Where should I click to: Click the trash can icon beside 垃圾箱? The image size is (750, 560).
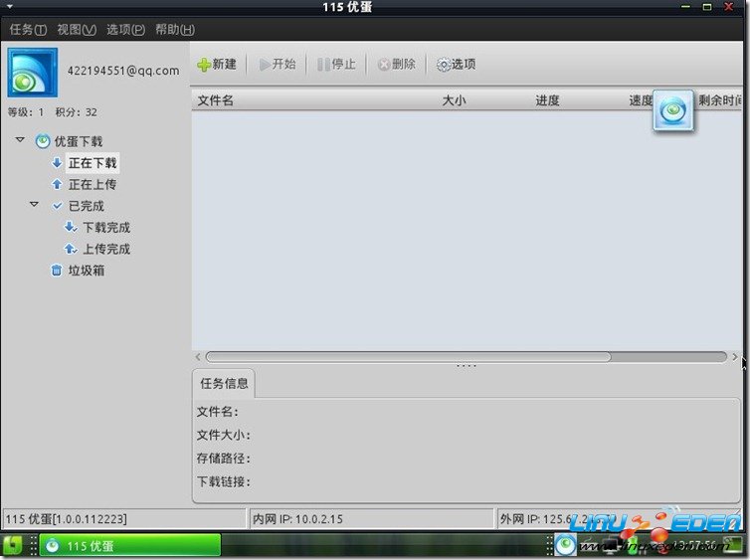(57, 271)
